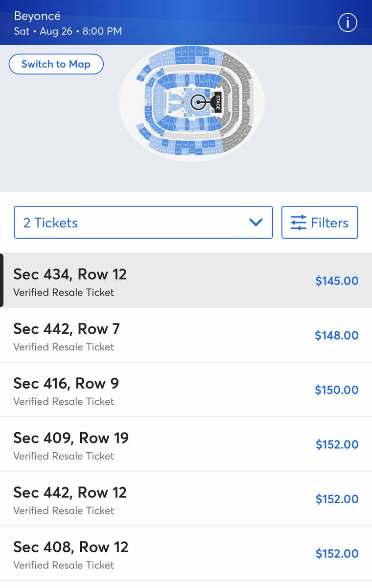This screenshot has height=588, width=372.
Task: Click the Sat Aug 26 8:00 PM date
Action: pyautogui.click(x=68, y=31)
